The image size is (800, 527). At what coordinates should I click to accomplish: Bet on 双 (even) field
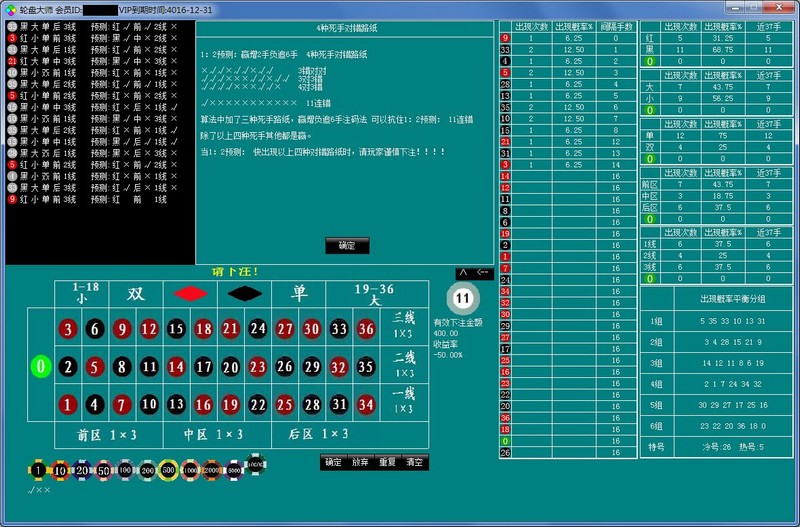135,294
